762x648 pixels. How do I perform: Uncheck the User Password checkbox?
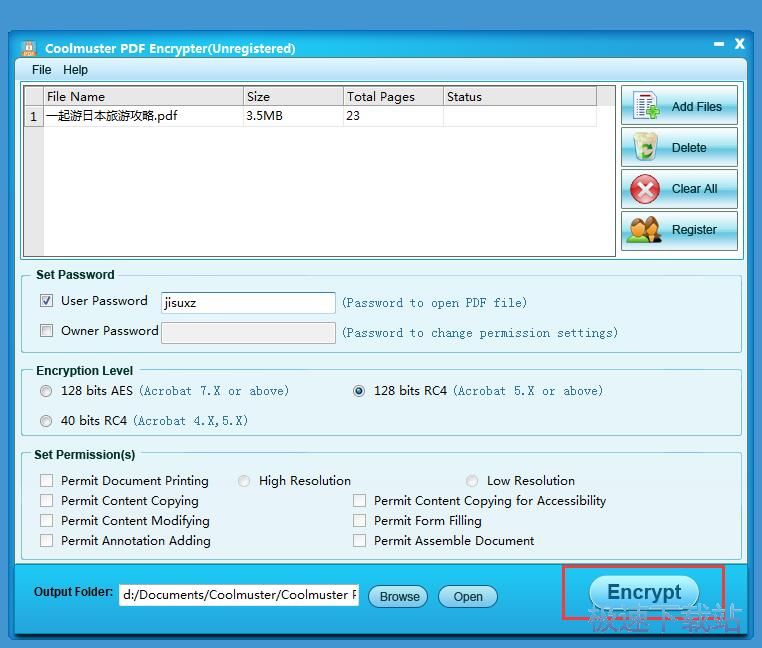pos(47,301)
